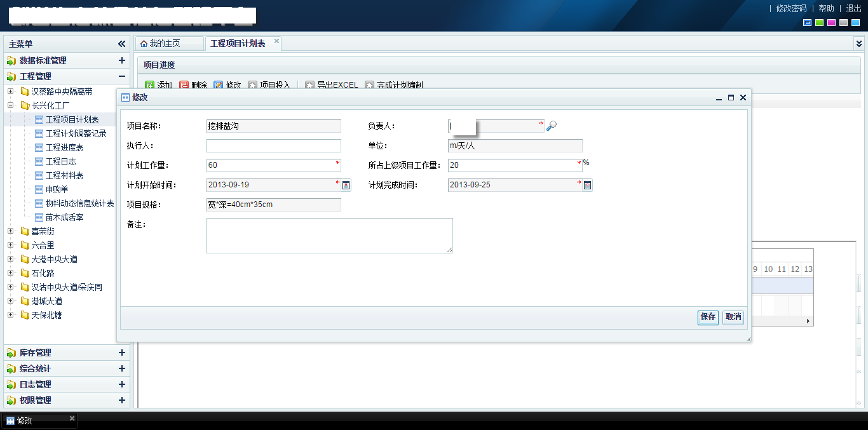Select the green theme color swatch

[x=820, y=23]
